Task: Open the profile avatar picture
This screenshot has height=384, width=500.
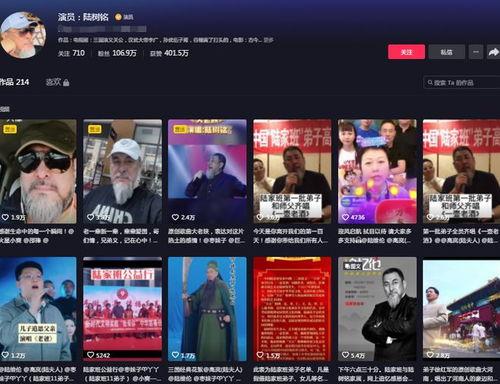Action: coord(23,35)
